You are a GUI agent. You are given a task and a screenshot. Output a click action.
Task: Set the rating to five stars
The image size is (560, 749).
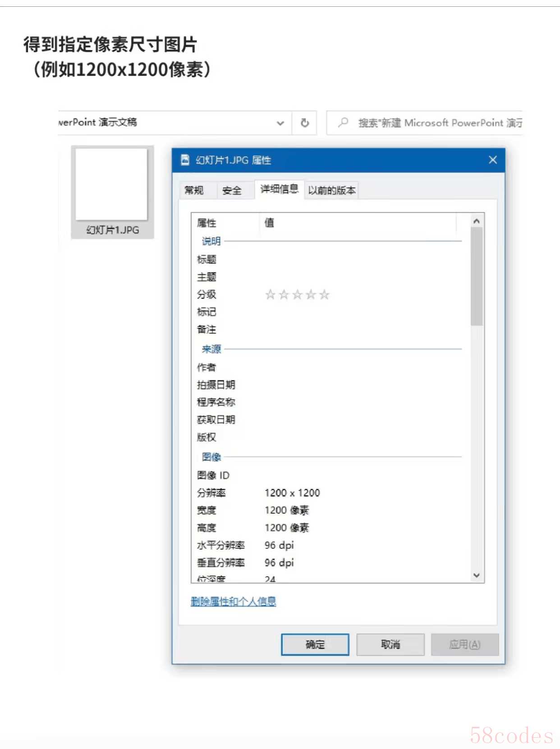324,295
